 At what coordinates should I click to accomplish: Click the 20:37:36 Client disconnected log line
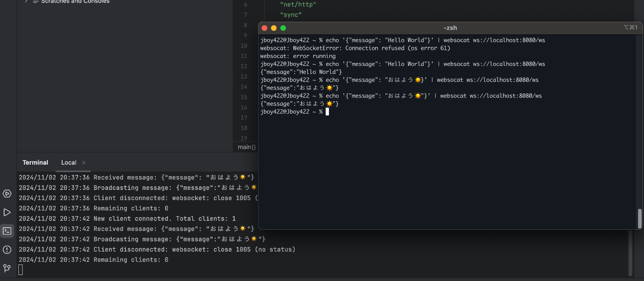138,198
